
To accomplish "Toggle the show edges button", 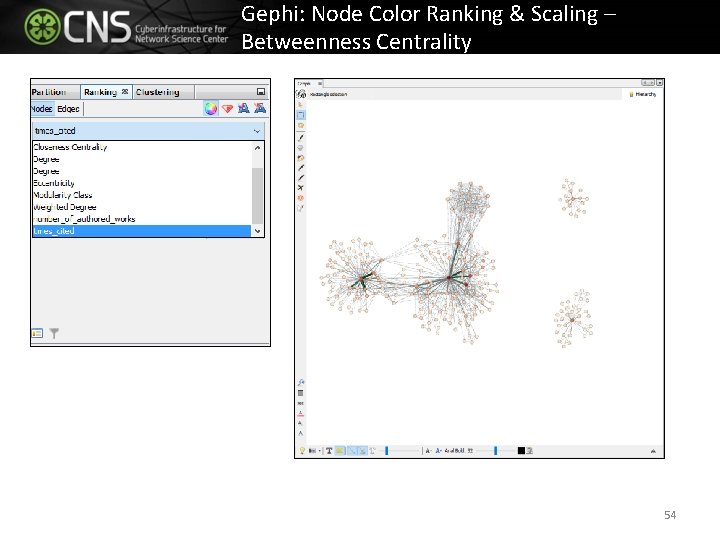I will pyautogui.click(x=353, y=451).
